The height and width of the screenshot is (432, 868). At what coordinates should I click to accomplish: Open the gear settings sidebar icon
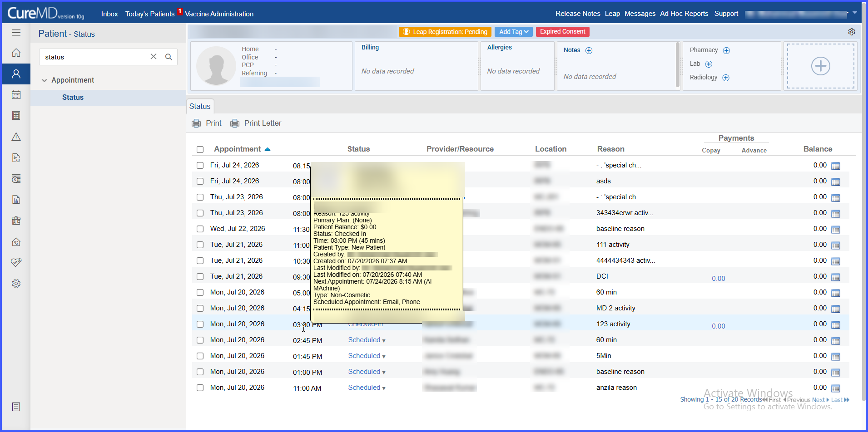pos(16,284)
